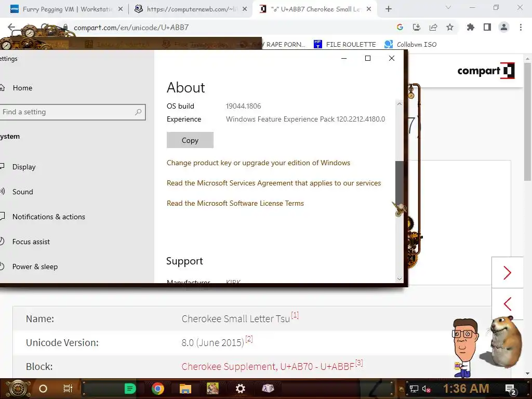Image resolution: width=532 pixels, height=399 pixels.
Task: Open a new Chrome tab
Action: [389, 9]
